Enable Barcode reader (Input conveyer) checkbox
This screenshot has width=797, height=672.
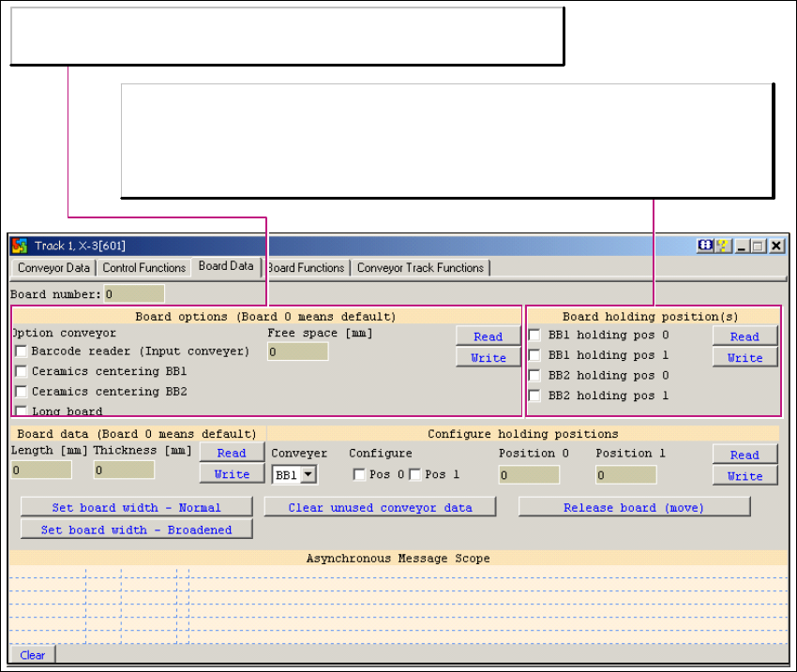pos(21,351)
